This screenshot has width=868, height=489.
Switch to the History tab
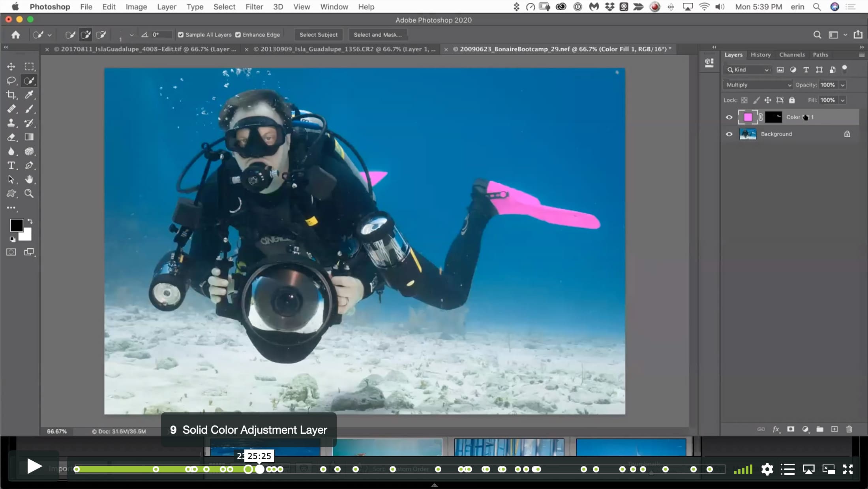pos(761,55)
